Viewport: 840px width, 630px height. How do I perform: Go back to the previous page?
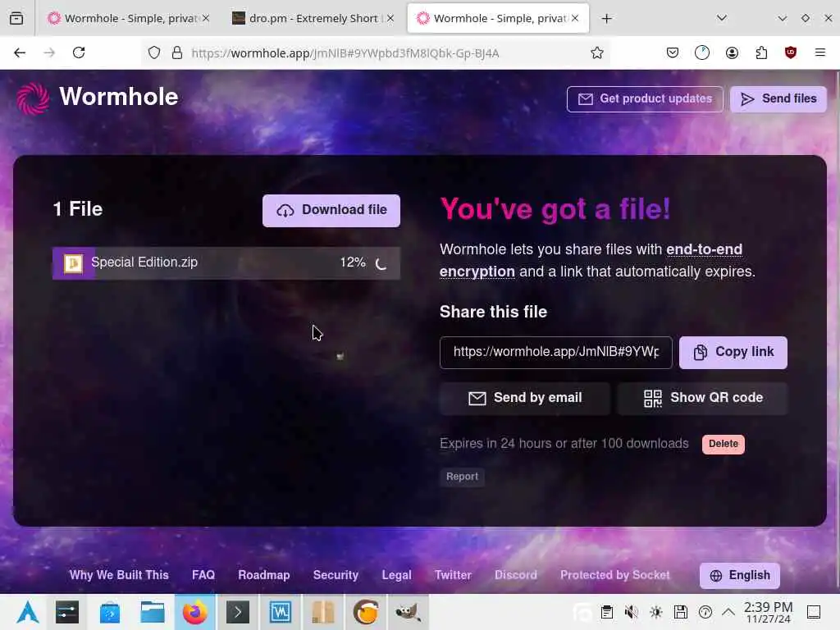pyautogui.click(x=20, y=52)
